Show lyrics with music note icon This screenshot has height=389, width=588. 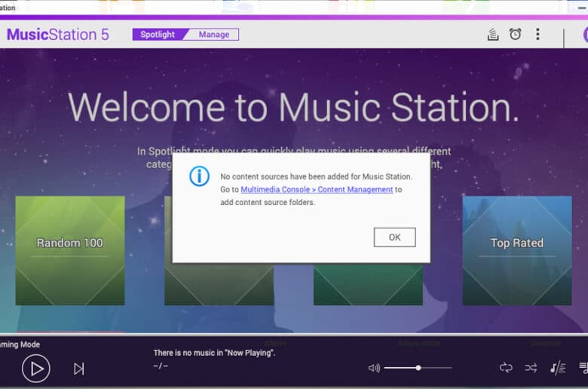(558, 368)
